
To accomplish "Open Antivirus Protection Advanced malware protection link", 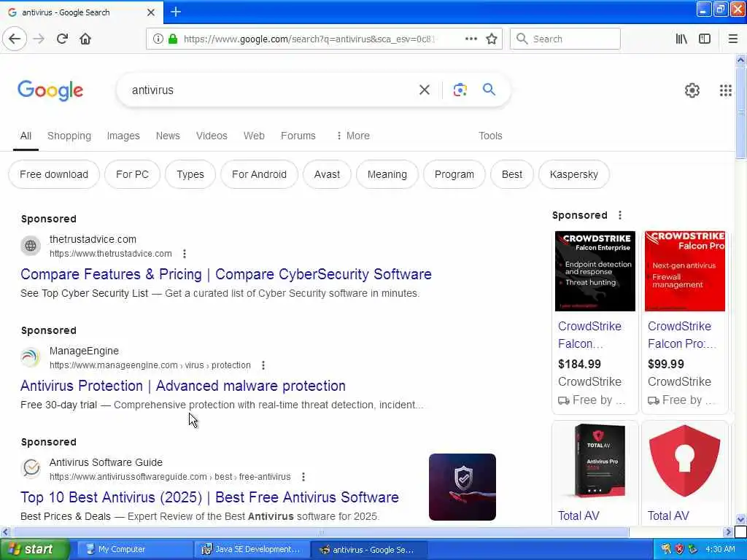I will (x=183, y=386).
